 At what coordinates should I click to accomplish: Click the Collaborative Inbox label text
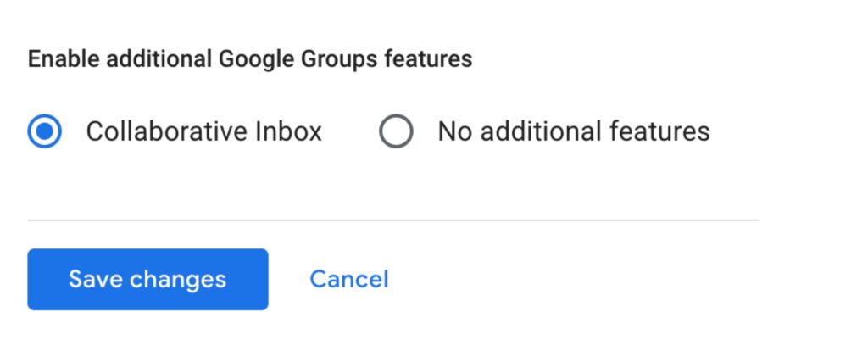[203, 131]
